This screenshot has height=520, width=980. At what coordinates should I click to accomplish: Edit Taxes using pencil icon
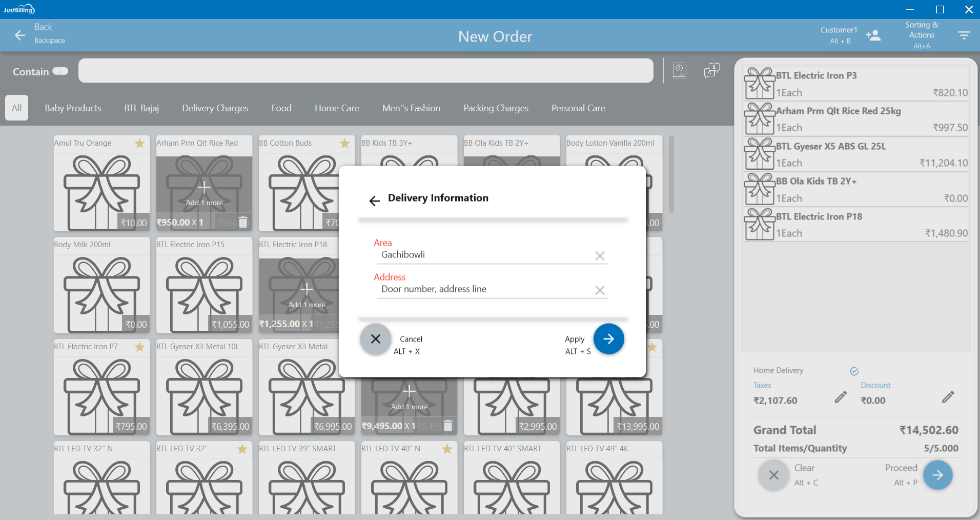841,397
